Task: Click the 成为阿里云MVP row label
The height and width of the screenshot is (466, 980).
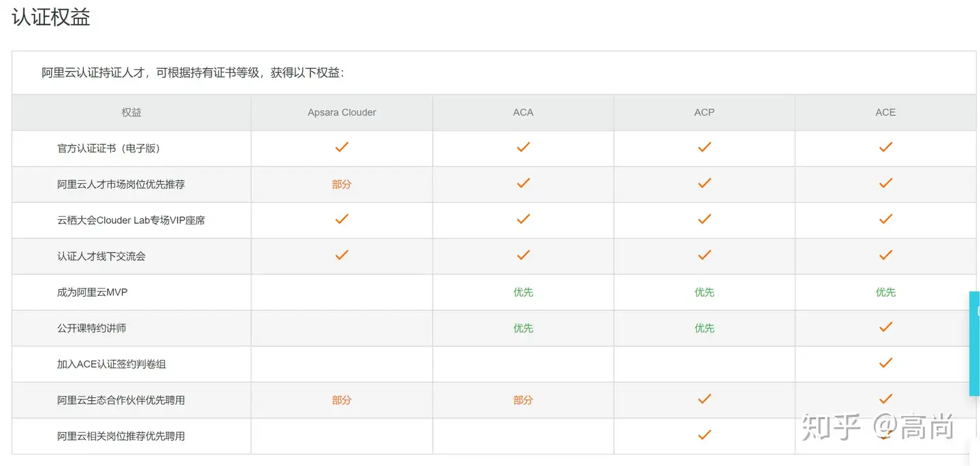Action: (x=92, y=293)
